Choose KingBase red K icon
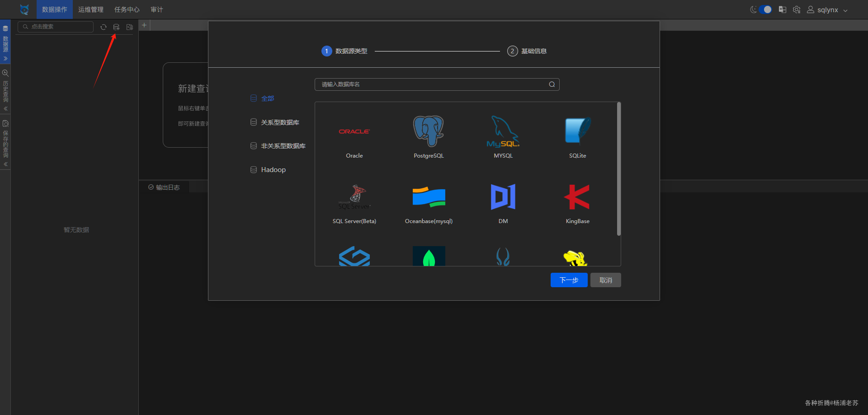This screenshot has height=415, width=868. pyautogui.click(x=577, y=197)
